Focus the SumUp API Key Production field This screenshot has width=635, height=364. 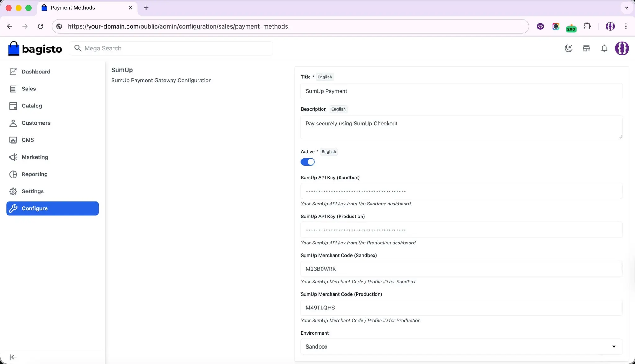click(461, 230)
